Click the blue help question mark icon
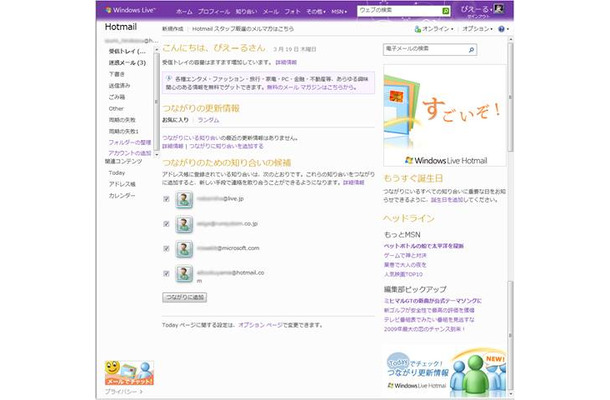The height and width of the screenshot is (400, 610). (x=501, y=29)
